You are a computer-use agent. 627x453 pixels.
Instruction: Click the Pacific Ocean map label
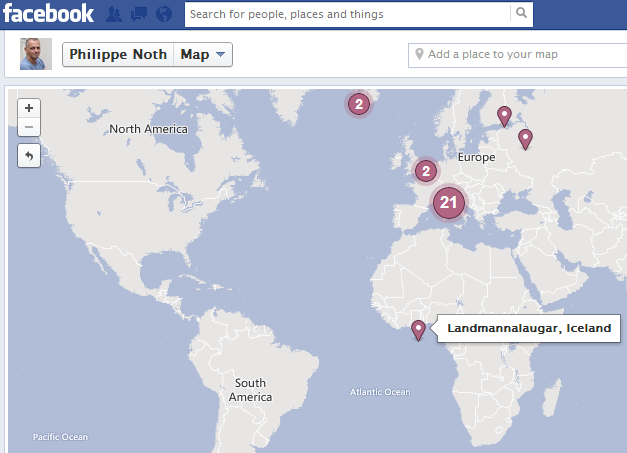click(x=60, y=437)
